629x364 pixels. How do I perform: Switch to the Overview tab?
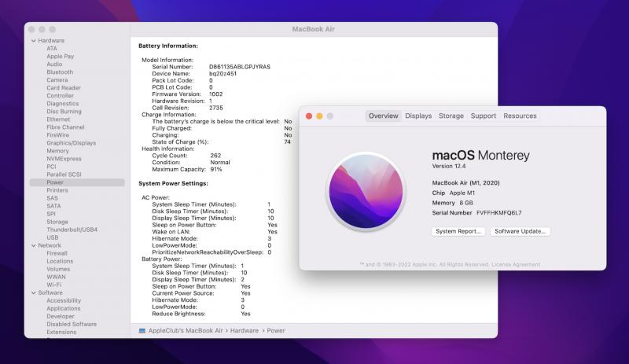[383, 116]
